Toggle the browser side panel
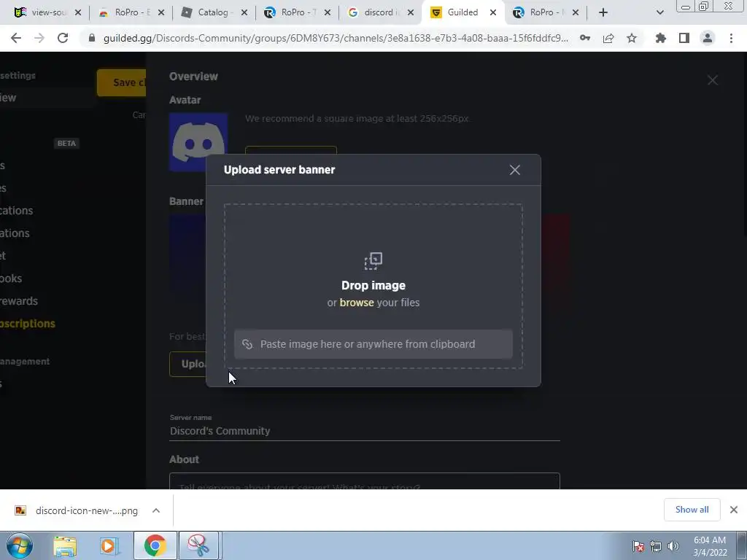Screen dimensions: 747x560 [684, 38]
